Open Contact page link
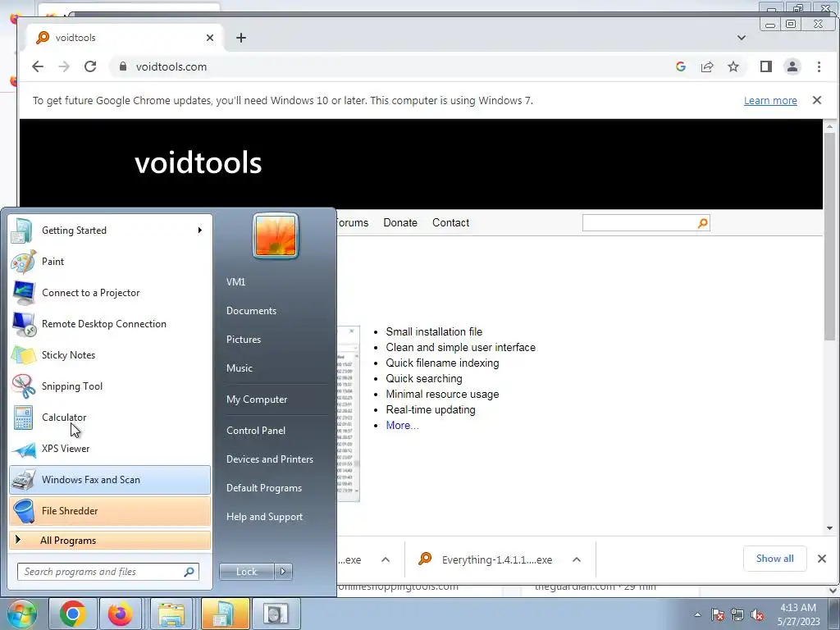This screenshot has width=840, height=630. click(x=450, y=223)
